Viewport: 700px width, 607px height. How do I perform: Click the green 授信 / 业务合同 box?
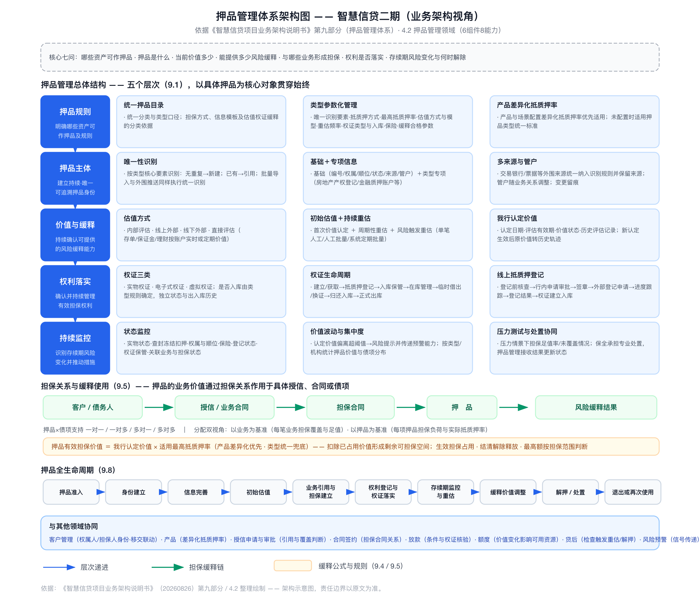tap(224, 407)
